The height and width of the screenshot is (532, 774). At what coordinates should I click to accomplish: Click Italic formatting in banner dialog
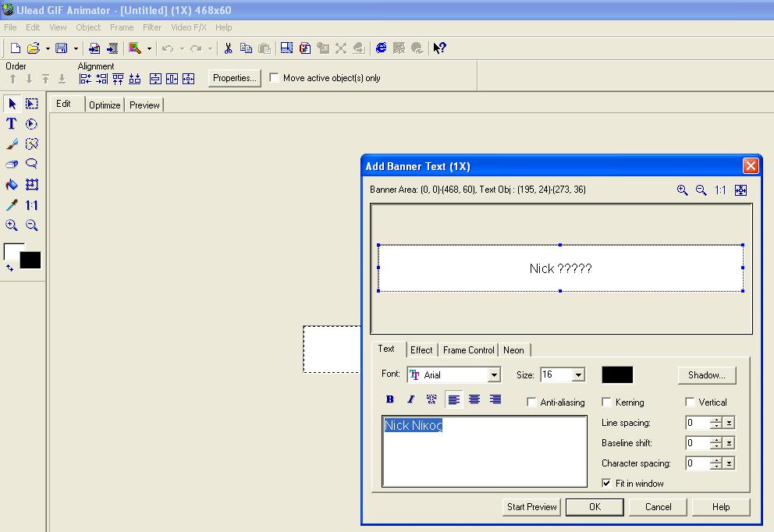[x=410, y=399]
